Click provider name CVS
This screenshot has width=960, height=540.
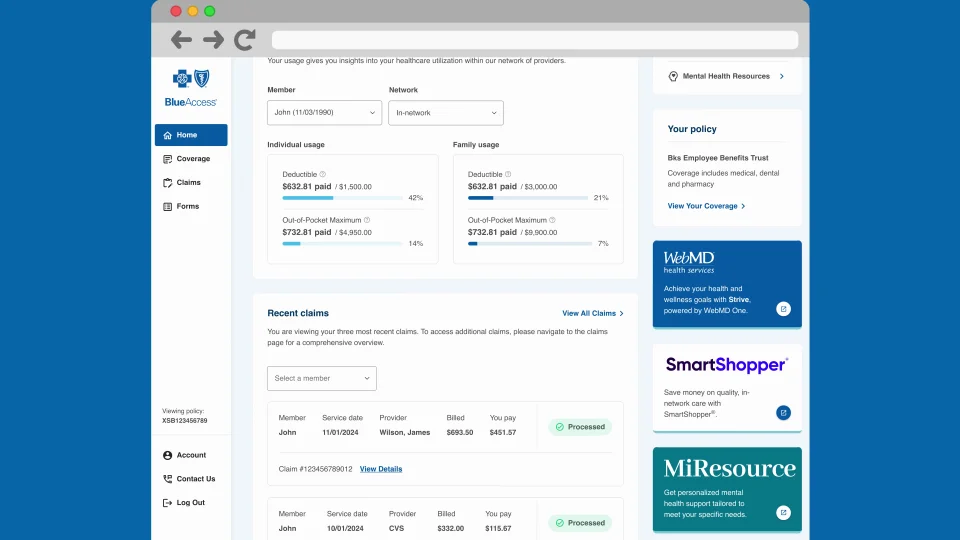point(396,528)
